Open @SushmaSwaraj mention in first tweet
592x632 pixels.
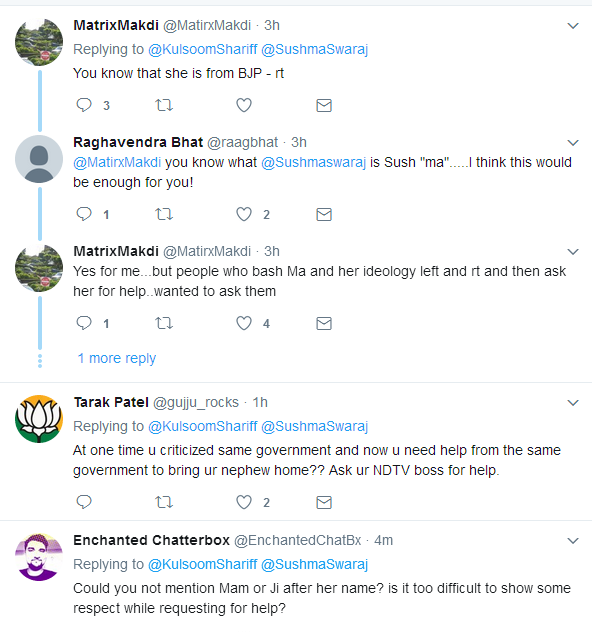coord(314,49)
